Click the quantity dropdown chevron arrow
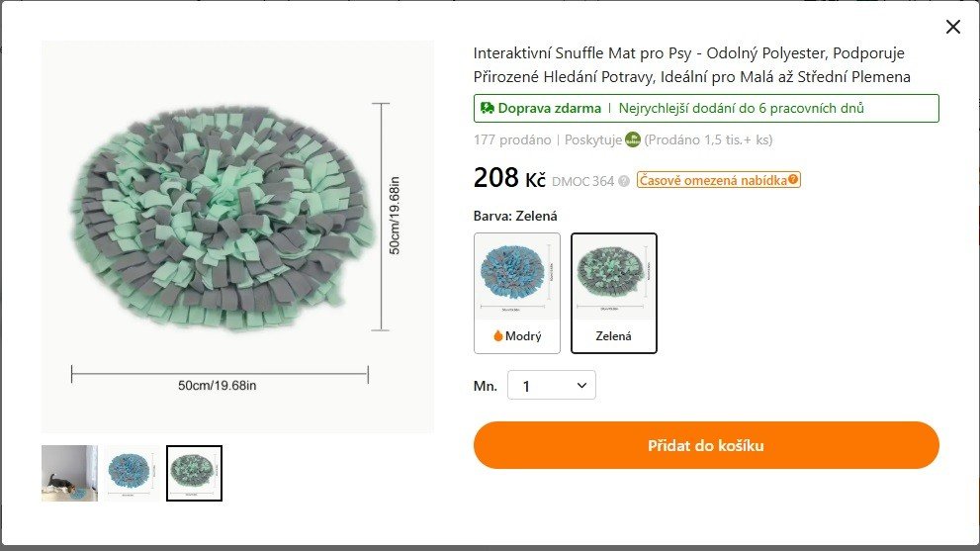Viewport: 980px width, 551px height. click(x=581, y=386)
